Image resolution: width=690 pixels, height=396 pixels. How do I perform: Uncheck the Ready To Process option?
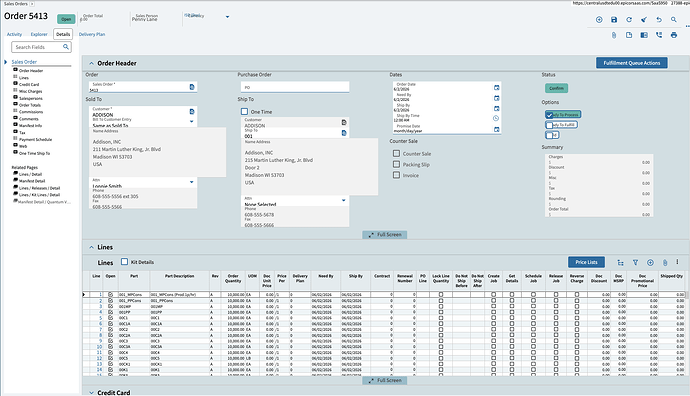(x=549, y=115)
